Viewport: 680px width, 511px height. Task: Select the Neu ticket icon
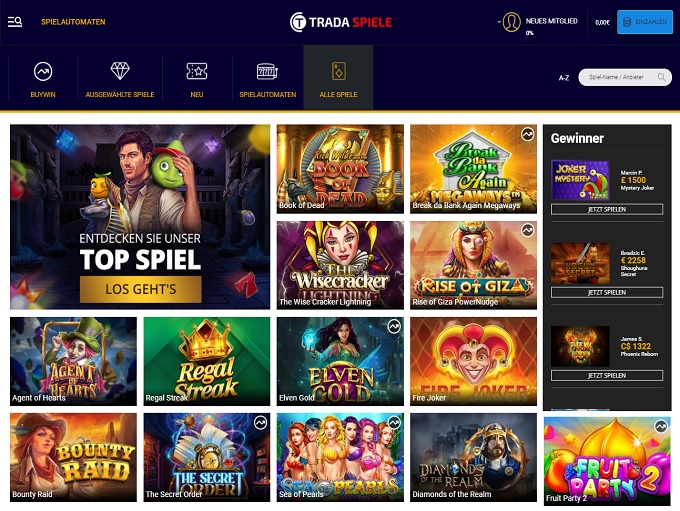[x=197, y=71]
